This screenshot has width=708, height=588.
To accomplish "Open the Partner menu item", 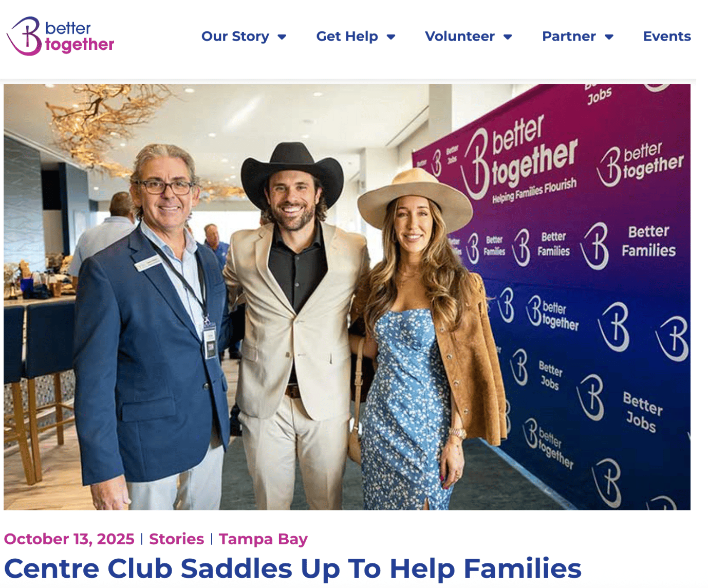I will coord(569,36).
